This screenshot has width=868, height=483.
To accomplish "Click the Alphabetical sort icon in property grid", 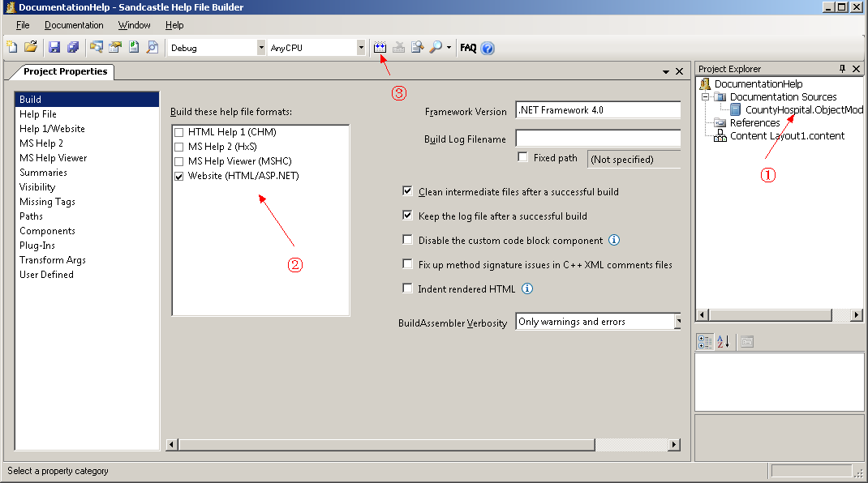I will (x=723, y=341).
